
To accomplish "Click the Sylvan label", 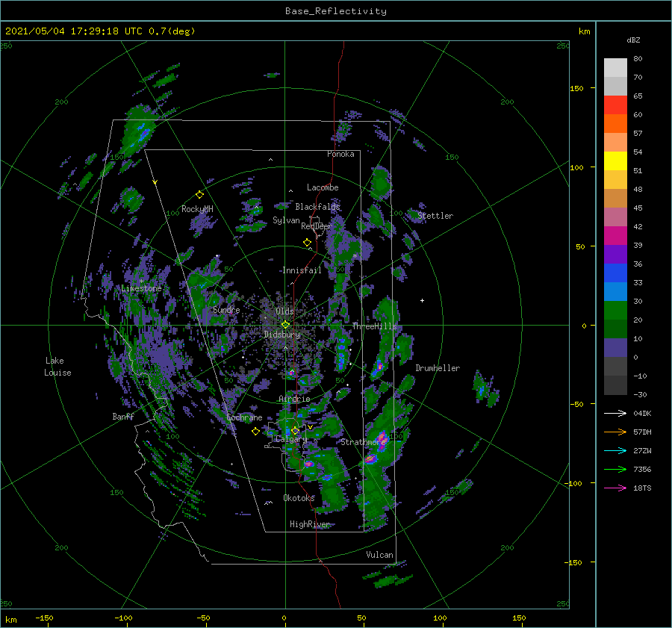I will pyautogui.click(x=286, y=220).
